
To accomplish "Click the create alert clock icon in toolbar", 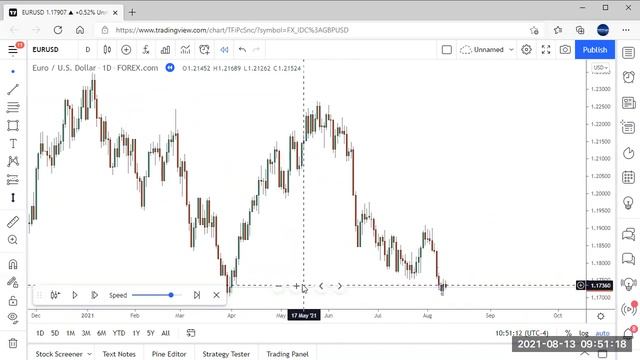I will (x=204, y=50).
